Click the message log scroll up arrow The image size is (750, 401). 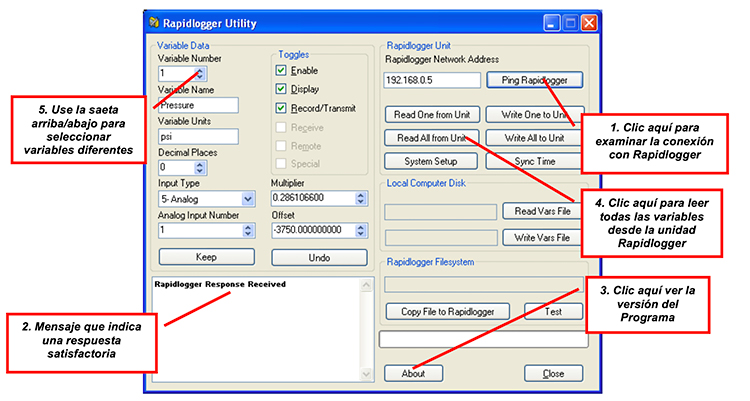(x=366, y=285)
